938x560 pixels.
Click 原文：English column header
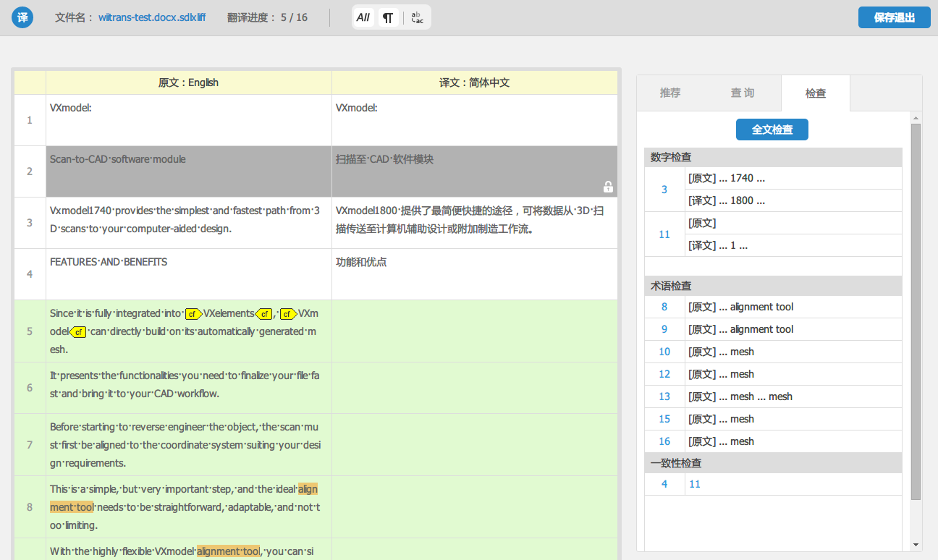click(188, 82)
